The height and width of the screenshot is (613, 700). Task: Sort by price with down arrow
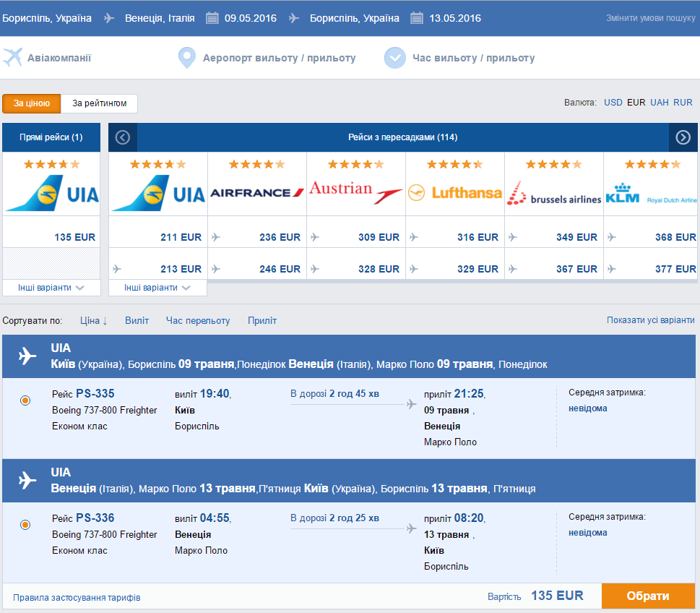pyautogui.click(x=94, y=321)
